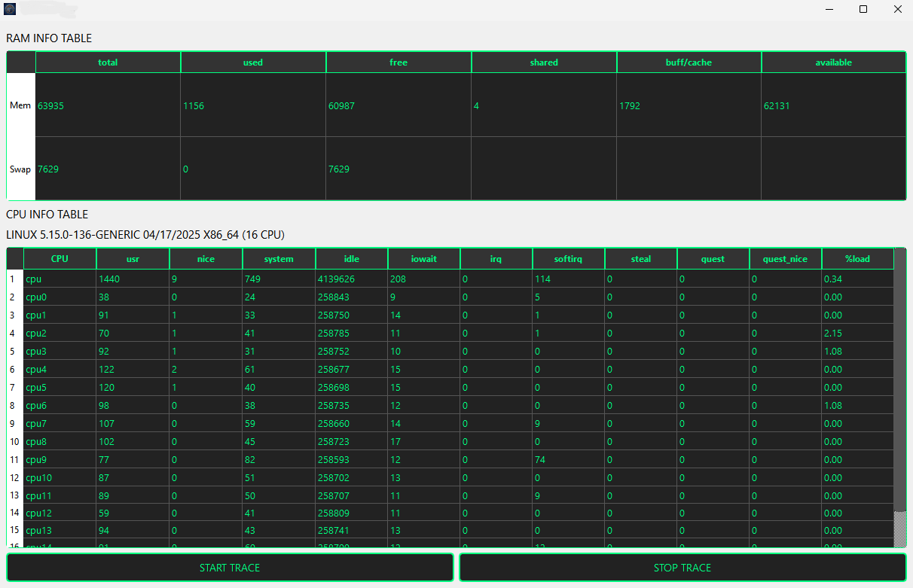Click the Mem used cell 1156

click(253, 105)
